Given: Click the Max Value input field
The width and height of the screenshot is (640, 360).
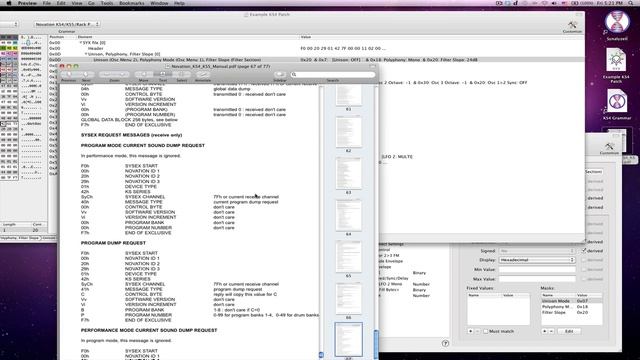Looking at the screenshot, I should pos(537,279).
